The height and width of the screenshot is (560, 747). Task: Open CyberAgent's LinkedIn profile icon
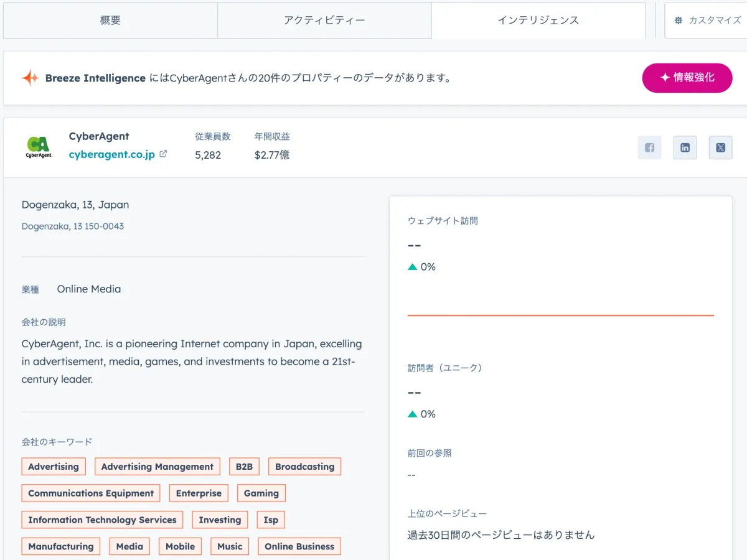685,147
